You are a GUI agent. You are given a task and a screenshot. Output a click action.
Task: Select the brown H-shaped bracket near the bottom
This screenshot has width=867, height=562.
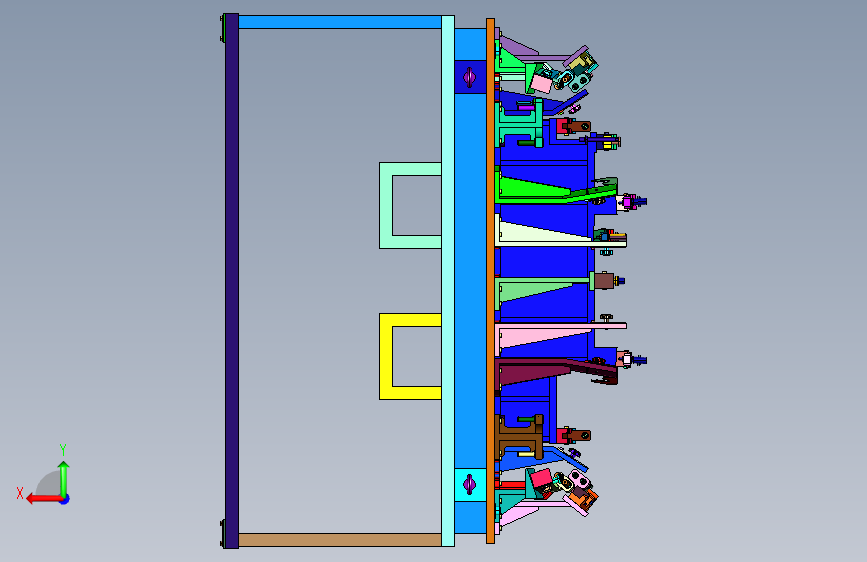click(520, 437)
